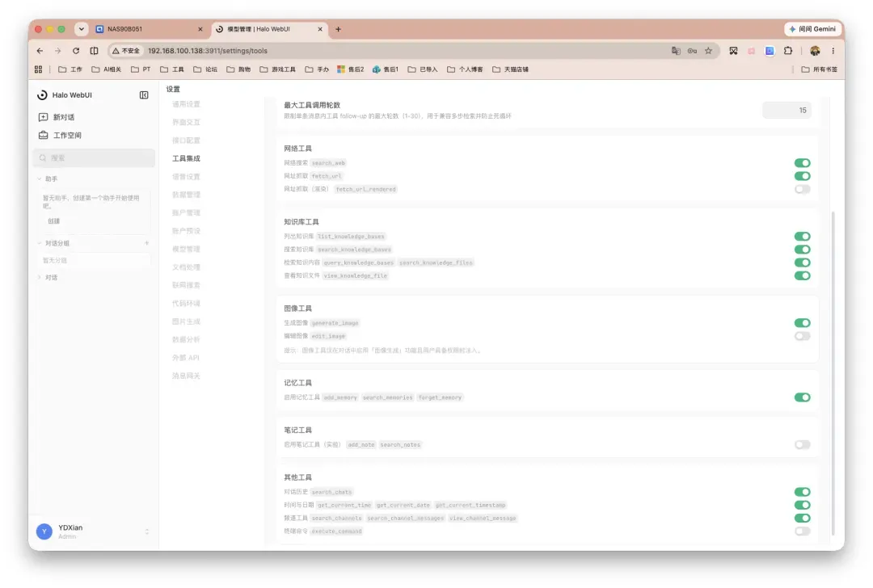Collapse the 助手 section chevron
Image resolution: width=873 pixels, height=588 pixels.
pyautogui.click(x=40, y=179)
